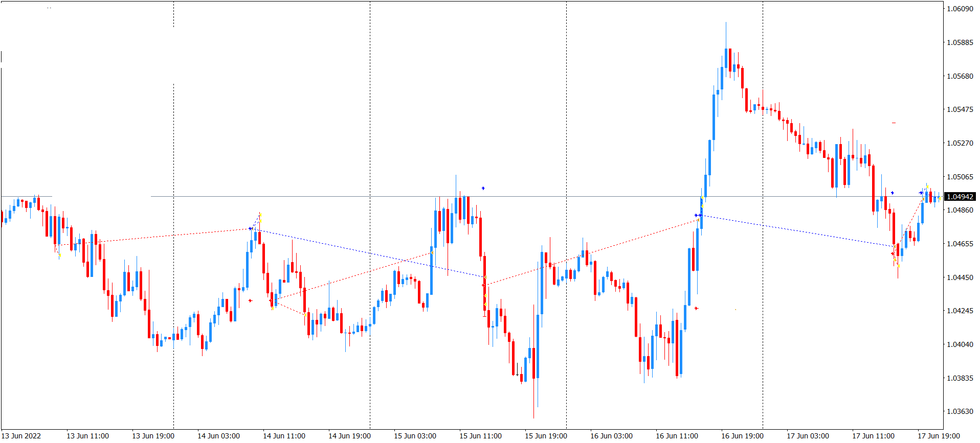This screenshot has height=443, width=980.
Task: Click the "15 Jun 19:00" time axis label
Action: pyautogui.click(x=546, y=436)
